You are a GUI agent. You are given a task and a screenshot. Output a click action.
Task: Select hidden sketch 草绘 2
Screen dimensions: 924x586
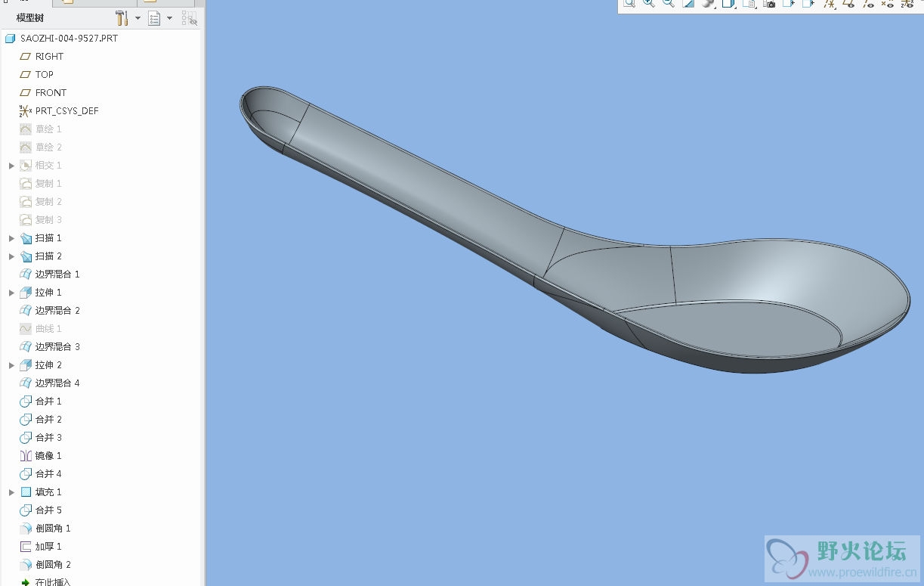[41, 147]
